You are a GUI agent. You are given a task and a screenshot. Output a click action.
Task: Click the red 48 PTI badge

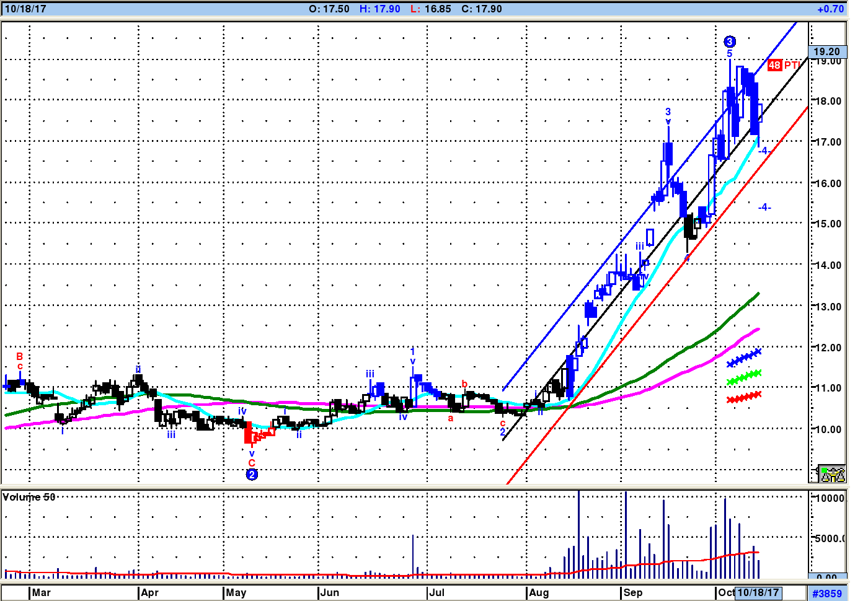(783, 65)
